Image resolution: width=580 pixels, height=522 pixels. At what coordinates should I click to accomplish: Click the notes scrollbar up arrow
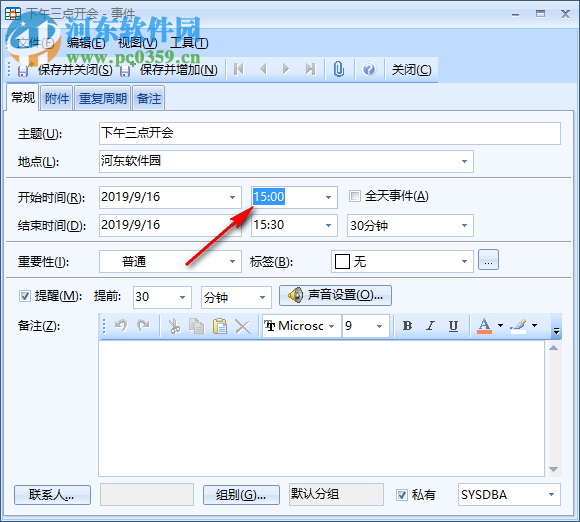[553, 348]
